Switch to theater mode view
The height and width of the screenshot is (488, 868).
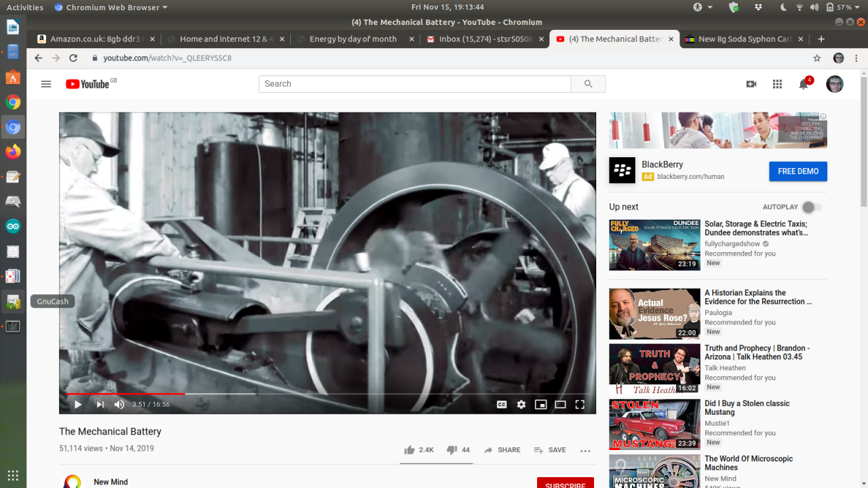pos(560,405)
